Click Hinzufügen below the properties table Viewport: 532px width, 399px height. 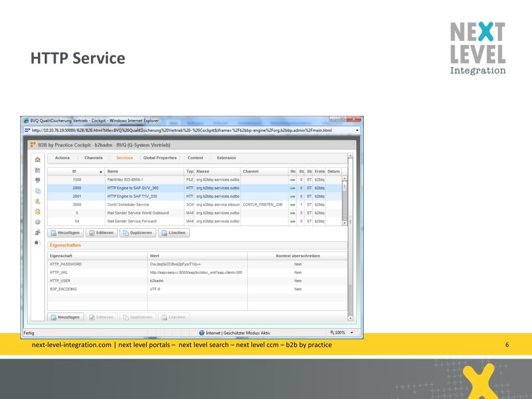point(65,317)
